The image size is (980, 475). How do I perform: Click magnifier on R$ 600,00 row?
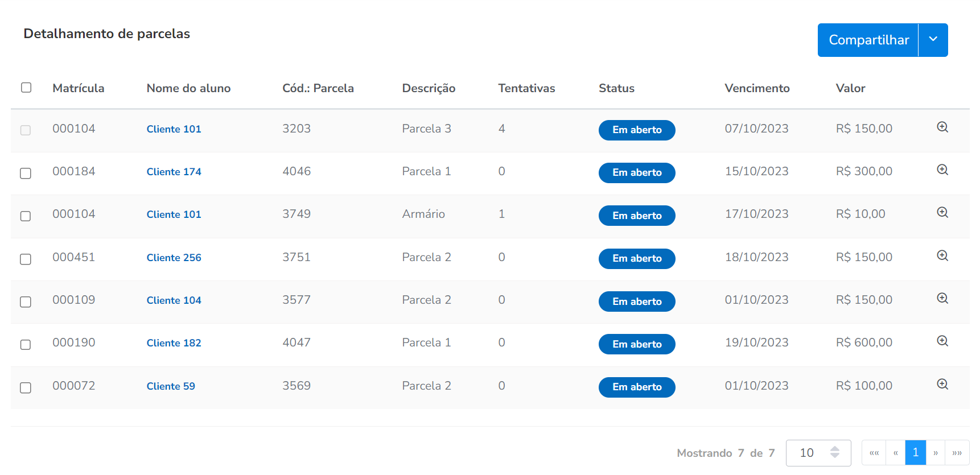pyautogui.click(x=942, y=341)
